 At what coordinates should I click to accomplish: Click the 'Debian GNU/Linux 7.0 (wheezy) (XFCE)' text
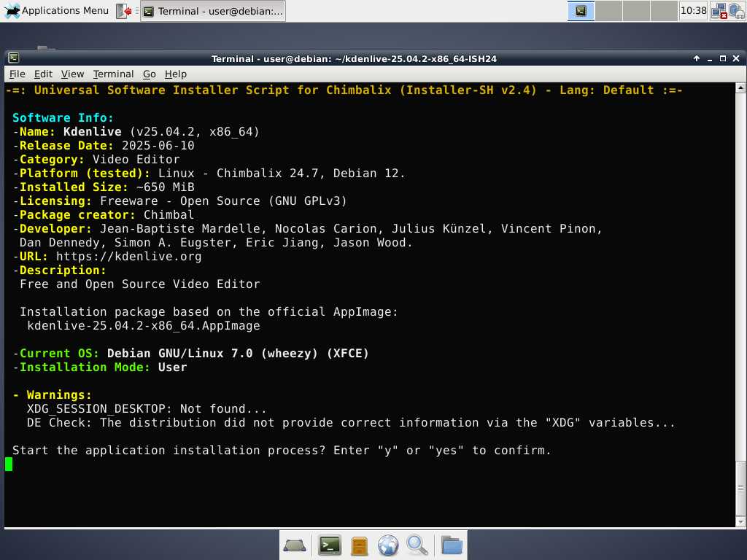(238, 353)
